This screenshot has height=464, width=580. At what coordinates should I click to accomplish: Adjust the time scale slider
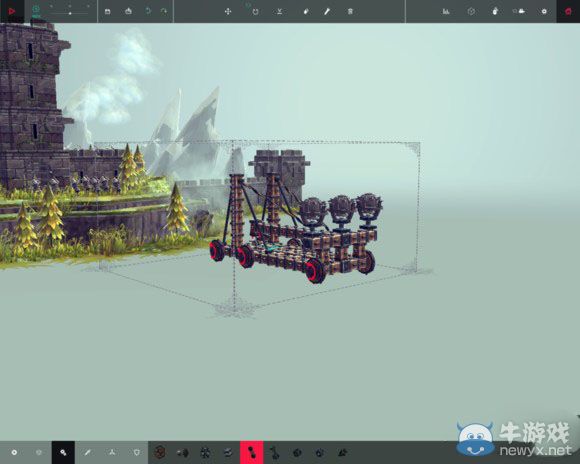tap(70, 13)
